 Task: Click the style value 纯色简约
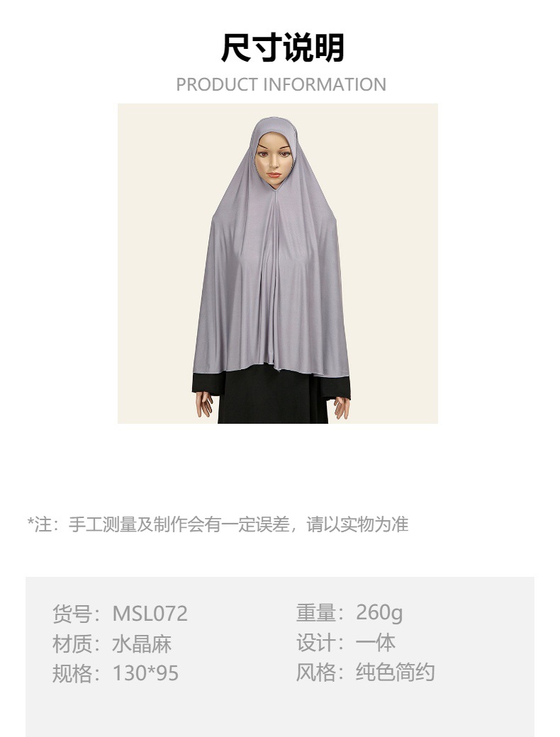point(395,672)
